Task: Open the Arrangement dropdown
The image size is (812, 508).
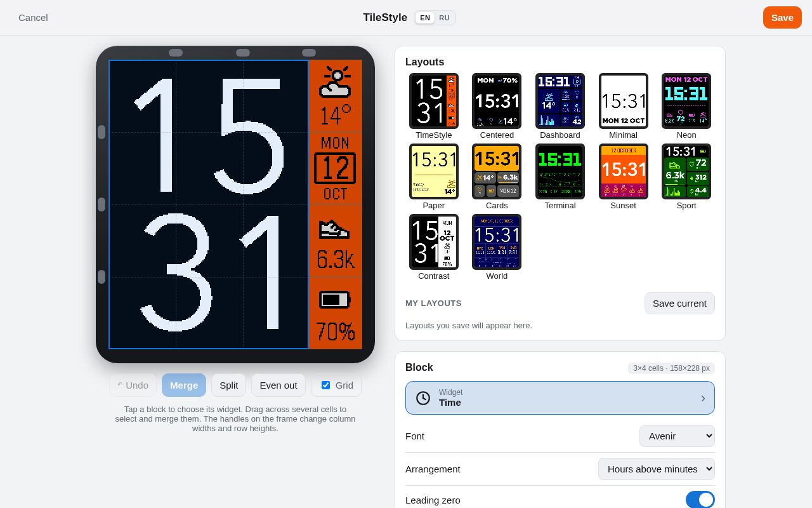Action: click(657, 469)
